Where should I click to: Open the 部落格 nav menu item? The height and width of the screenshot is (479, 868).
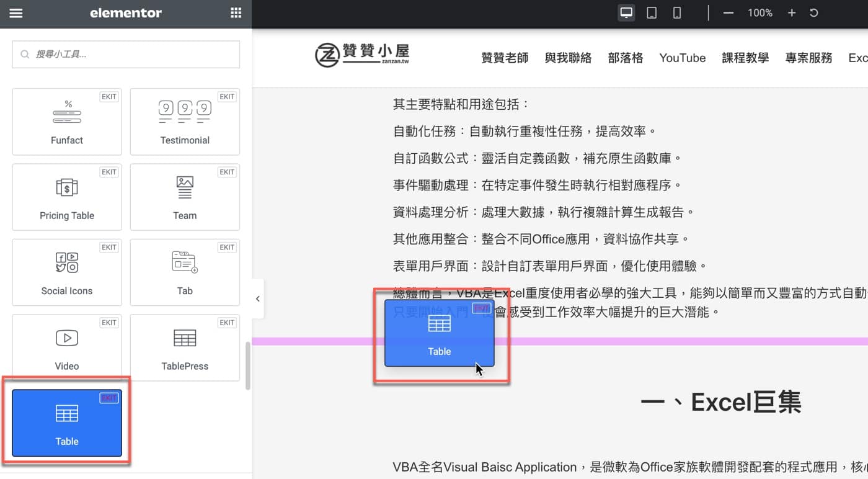[x=626, y=58]
